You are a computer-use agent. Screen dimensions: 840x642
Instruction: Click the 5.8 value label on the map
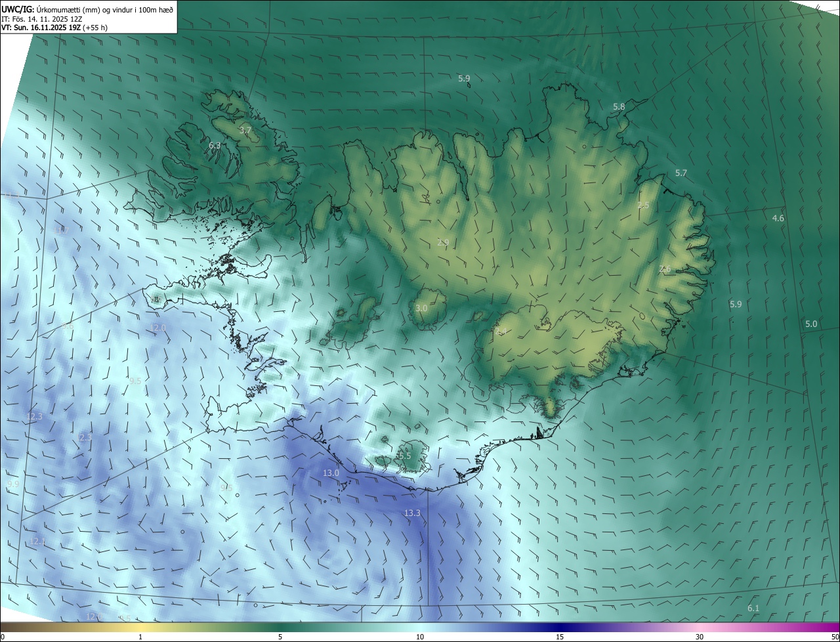coord(619,106)
